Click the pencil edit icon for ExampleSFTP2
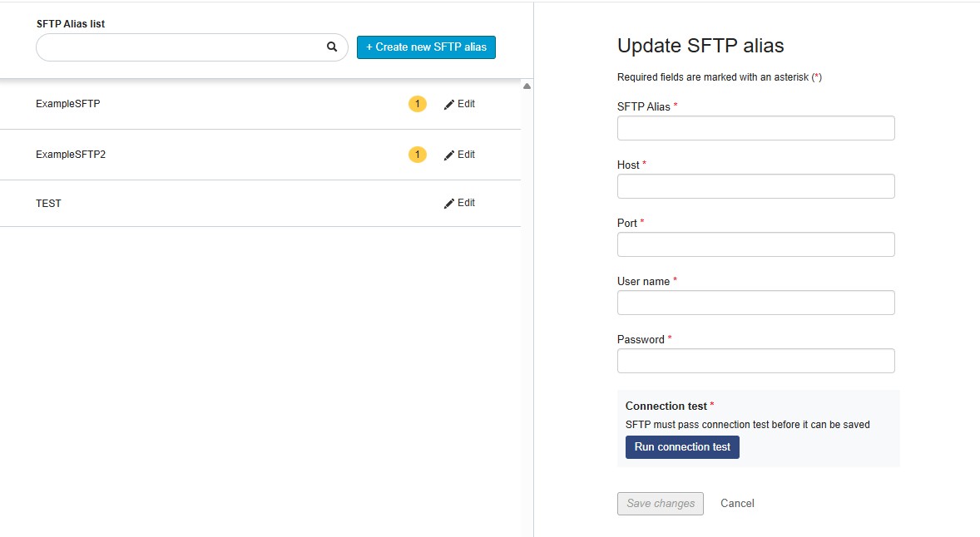This screenshot has height=537, width=980. coord(449,155)
